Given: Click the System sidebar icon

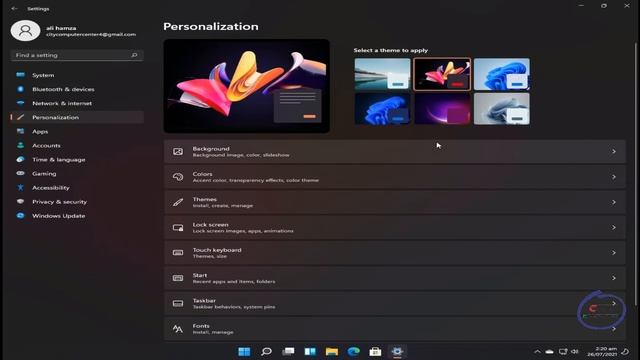Looking at the screenshot, I should click(x=20, y=75).
